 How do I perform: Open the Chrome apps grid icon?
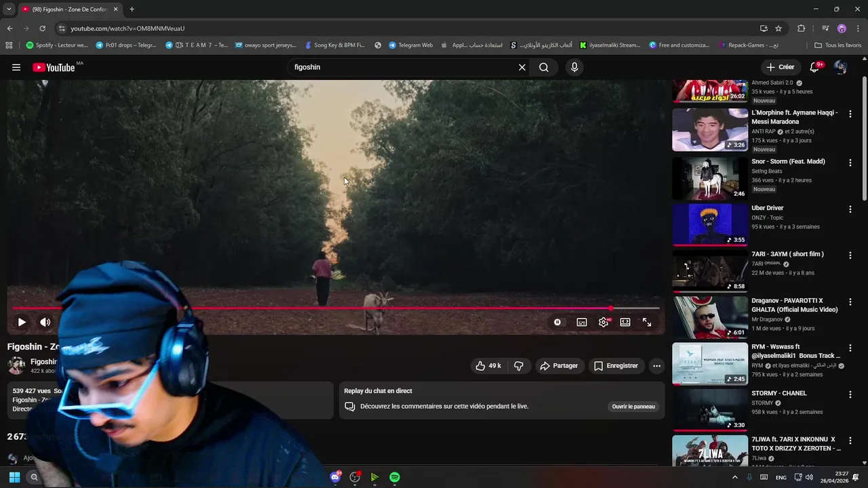click(x=9, y=45)
